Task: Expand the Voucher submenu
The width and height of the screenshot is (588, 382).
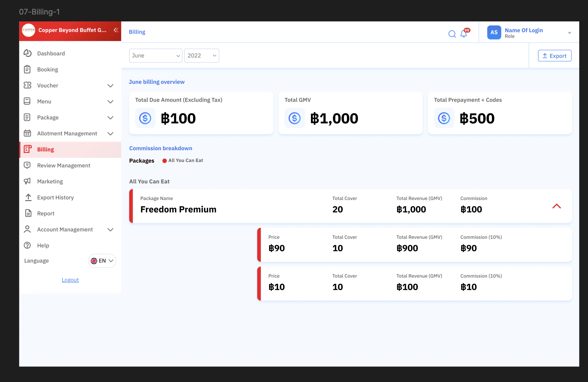Action: [110, 86]
